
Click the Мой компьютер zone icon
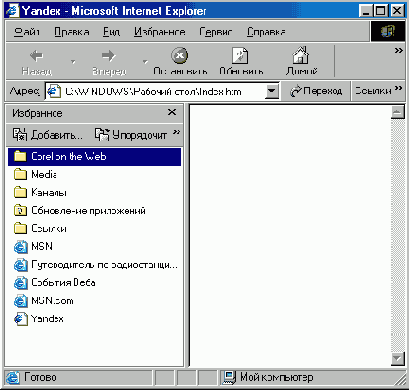(229, 377)
